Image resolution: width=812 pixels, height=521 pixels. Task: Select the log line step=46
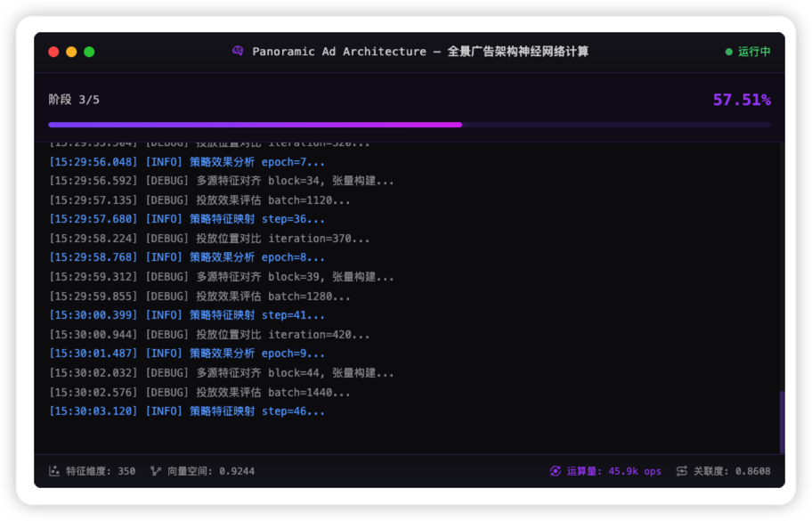click(187, 411)
